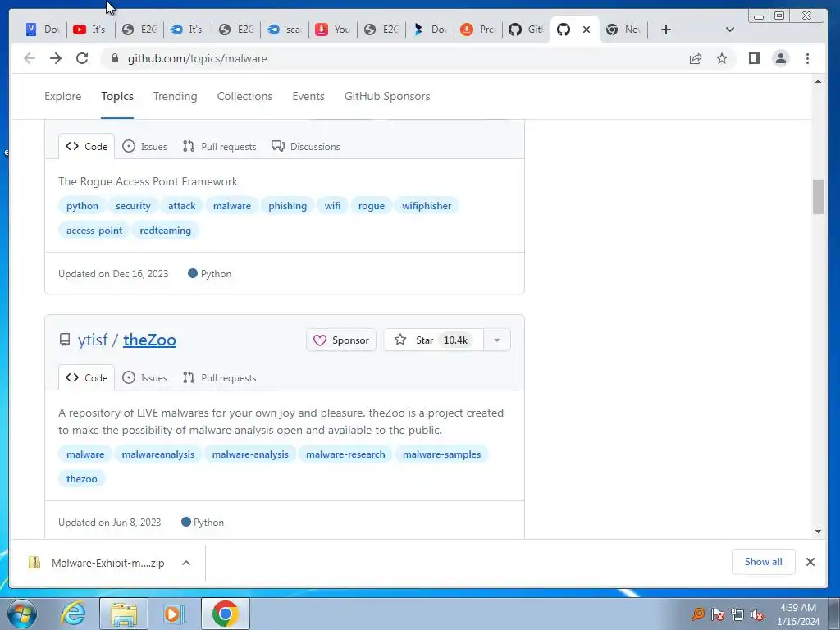This screenshot has height=630, width=840.
Task: Open Issues of the wifiphisher card
Action: (144, 146)
